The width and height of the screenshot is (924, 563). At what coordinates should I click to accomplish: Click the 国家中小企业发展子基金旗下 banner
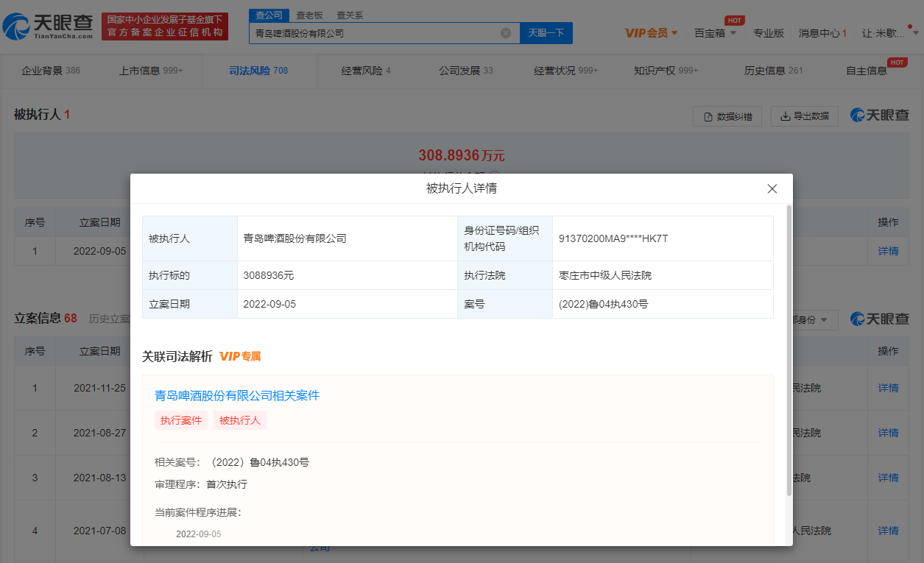[165, 26]
